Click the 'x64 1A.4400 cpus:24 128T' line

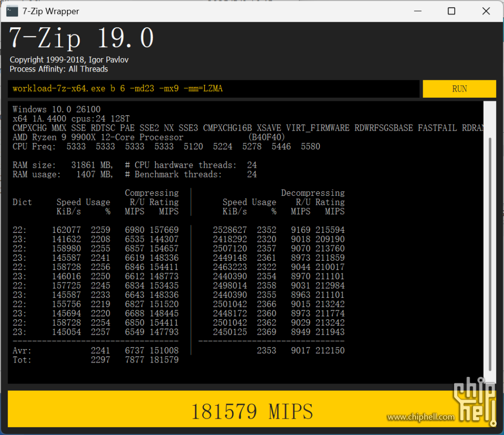point(71,119)
